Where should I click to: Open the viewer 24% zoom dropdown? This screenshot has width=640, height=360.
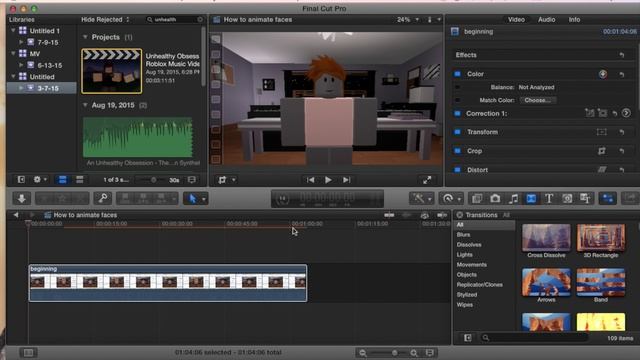(407, 20)
